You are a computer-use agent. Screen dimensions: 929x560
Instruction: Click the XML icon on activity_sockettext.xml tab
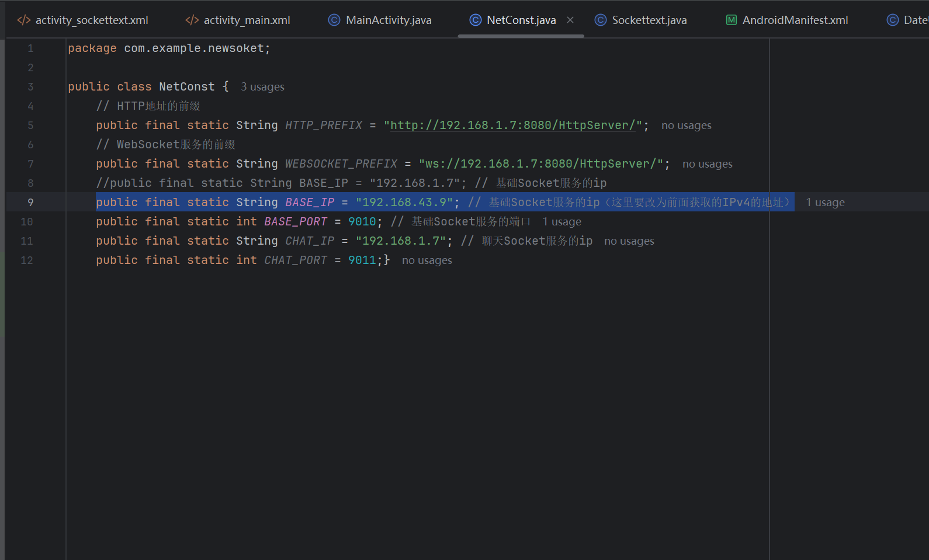coord(24,20)
